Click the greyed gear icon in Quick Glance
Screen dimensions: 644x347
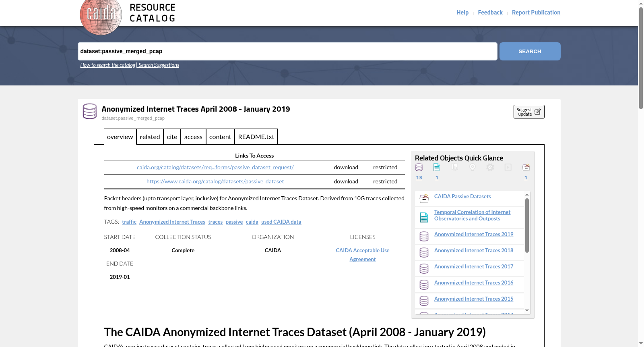point(490,167)
